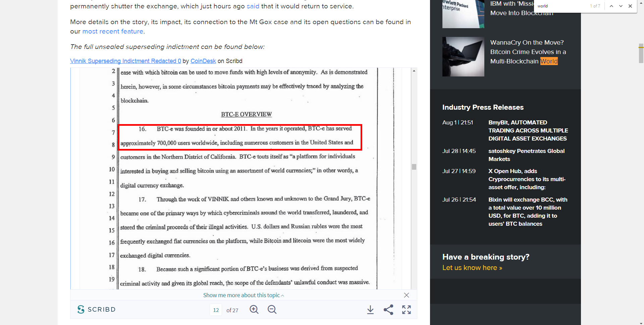Click the 'Jul 27 | 14:59' timestamp
Viewport: 644px width, 325px height.
459,171
